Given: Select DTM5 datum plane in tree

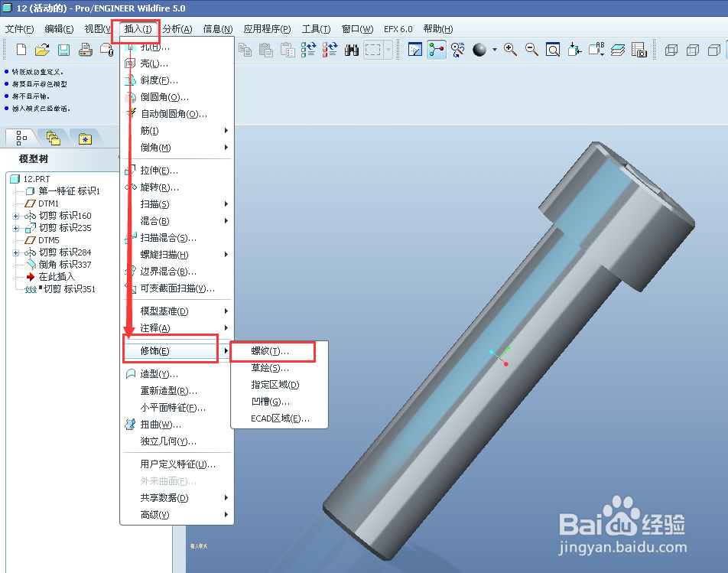Looking at the screenshot, I should [49, 240].
